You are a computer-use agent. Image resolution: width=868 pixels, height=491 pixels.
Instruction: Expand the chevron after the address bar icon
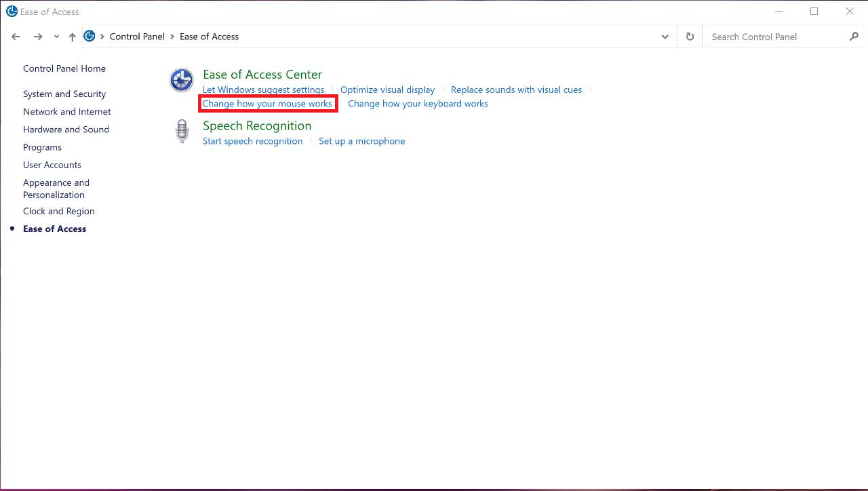[103, 37]
